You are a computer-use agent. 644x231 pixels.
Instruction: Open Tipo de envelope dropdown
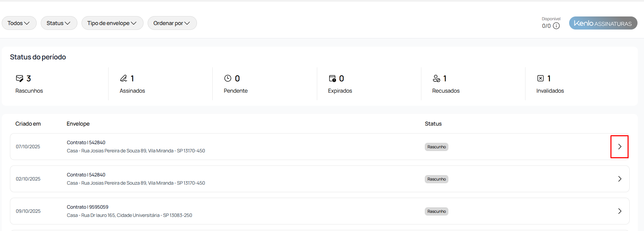pos(112,23)
